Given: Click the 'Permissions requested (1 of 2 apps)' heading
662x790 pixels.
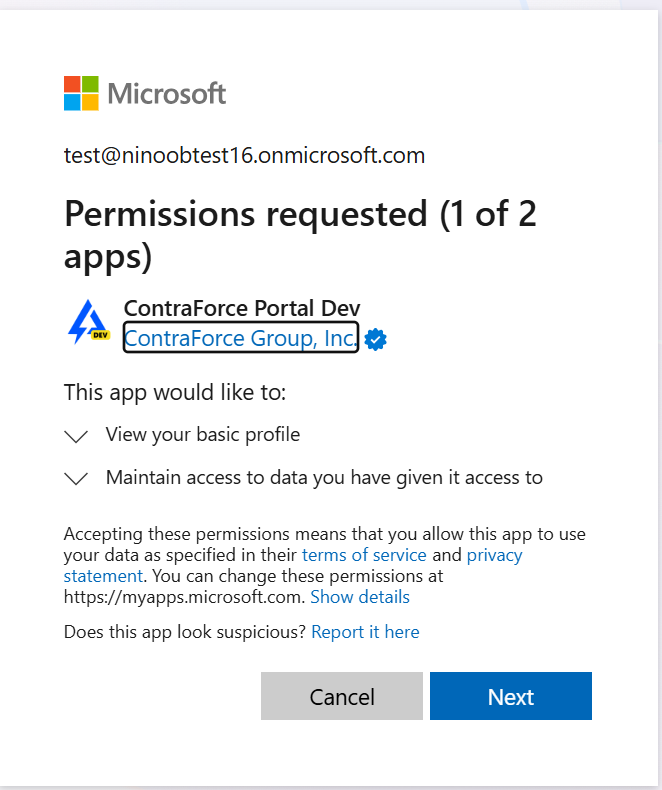Looking at the screenshot, I should coord(300,235).
